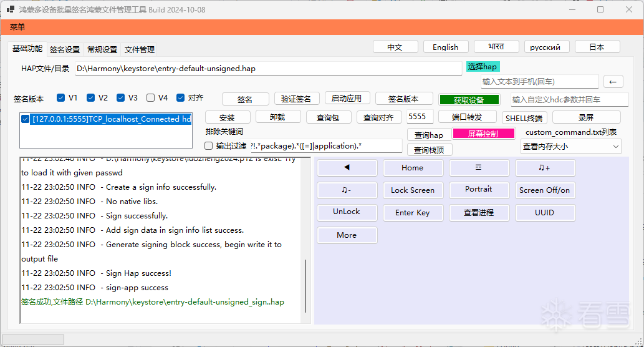This screenshot has height=347, width=644.
Task: Toggle the 对齐 alignment checkbox
Action: 180,98
